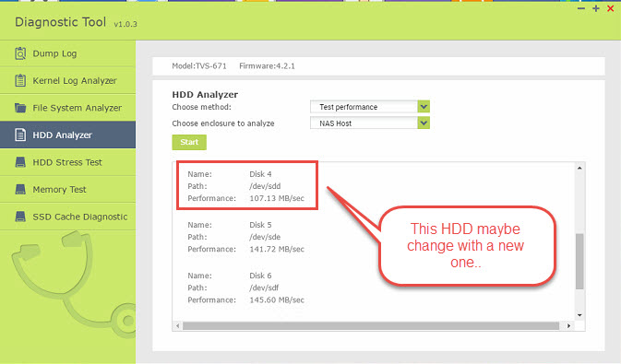
Task: Click the Kernel Log Analyzer clipboard icon
Action: [x=20, y=80]
